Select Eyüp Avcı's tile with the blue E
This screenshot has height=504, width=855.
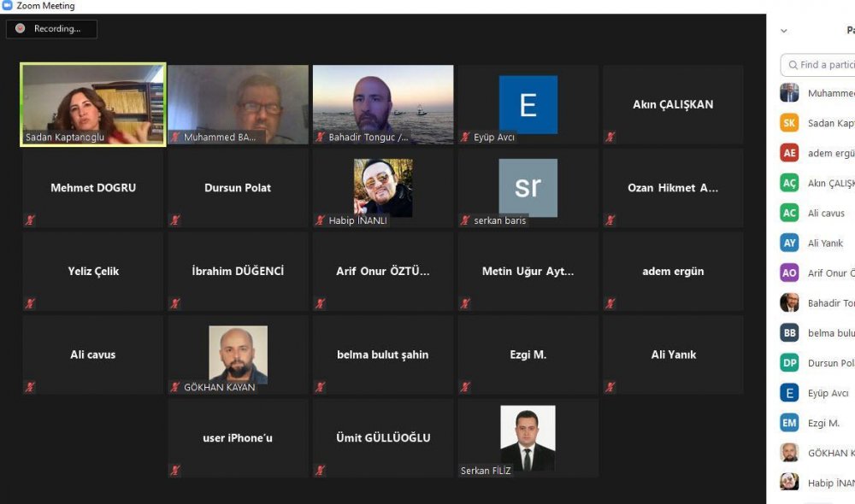coord(528,104)
